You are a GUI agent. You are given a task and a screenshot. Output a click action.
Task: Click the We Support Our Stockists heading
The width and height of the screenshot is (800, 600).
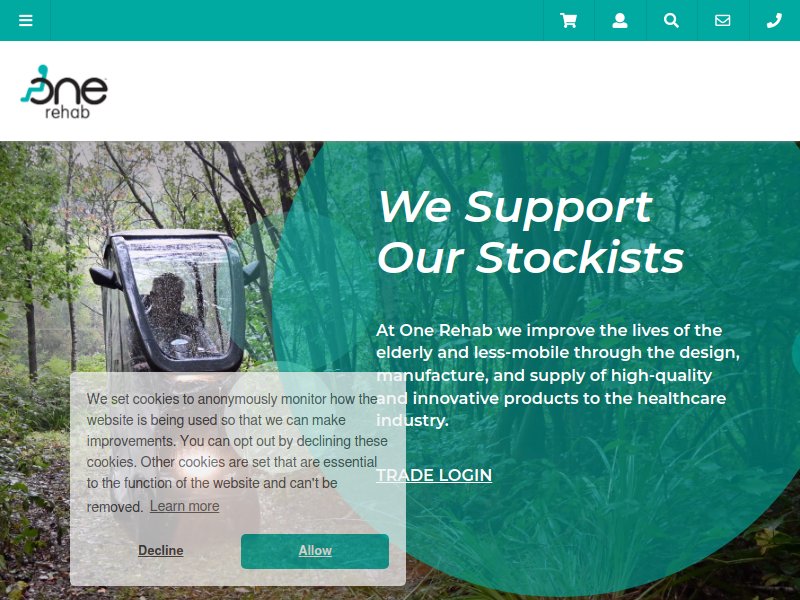pos(531,232)
